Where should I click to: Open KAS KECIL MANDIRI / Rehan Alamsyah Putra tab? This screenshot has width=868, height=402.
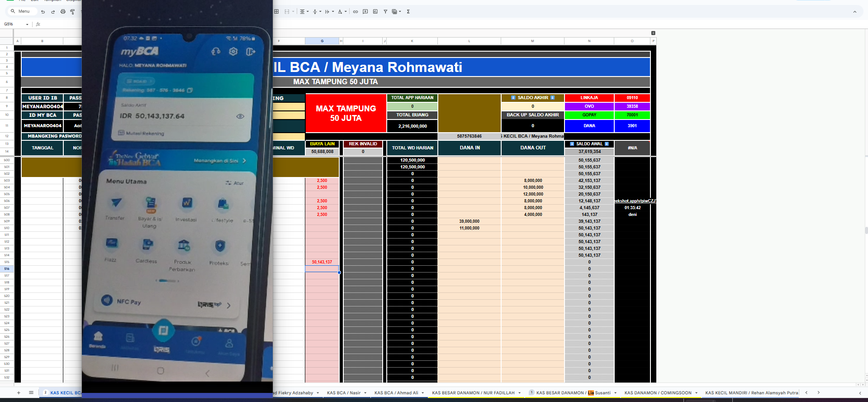tap(752, 393)
